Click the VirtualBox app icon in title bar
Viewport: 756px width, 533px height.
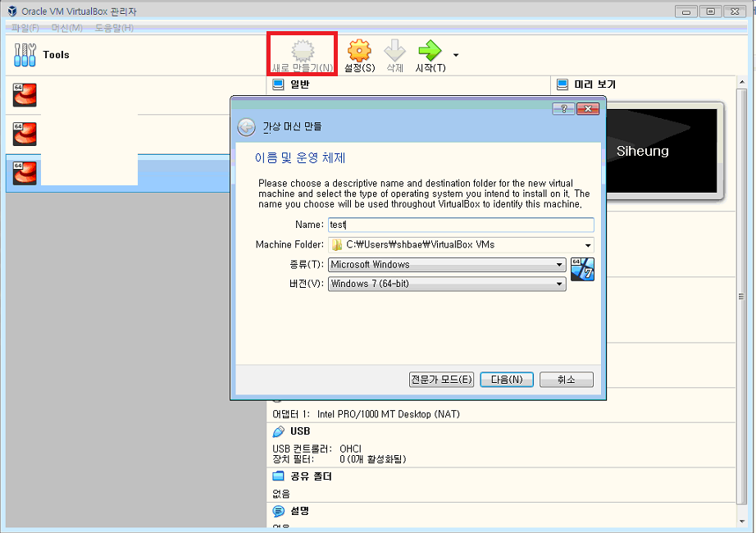click(12, 11)
